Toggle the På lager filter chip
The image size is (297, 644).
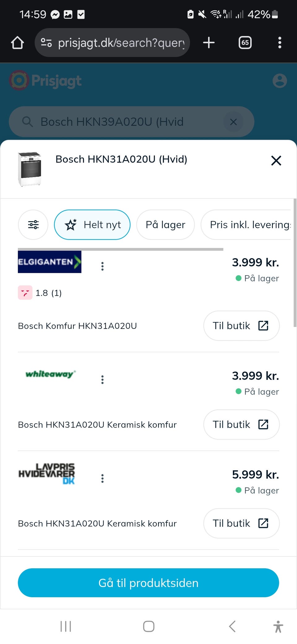[x=166, y=224]
